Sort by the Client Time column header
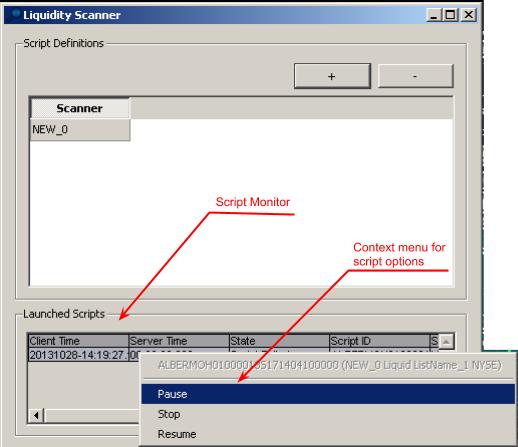The image size is (518, 447). click(78, 341)
